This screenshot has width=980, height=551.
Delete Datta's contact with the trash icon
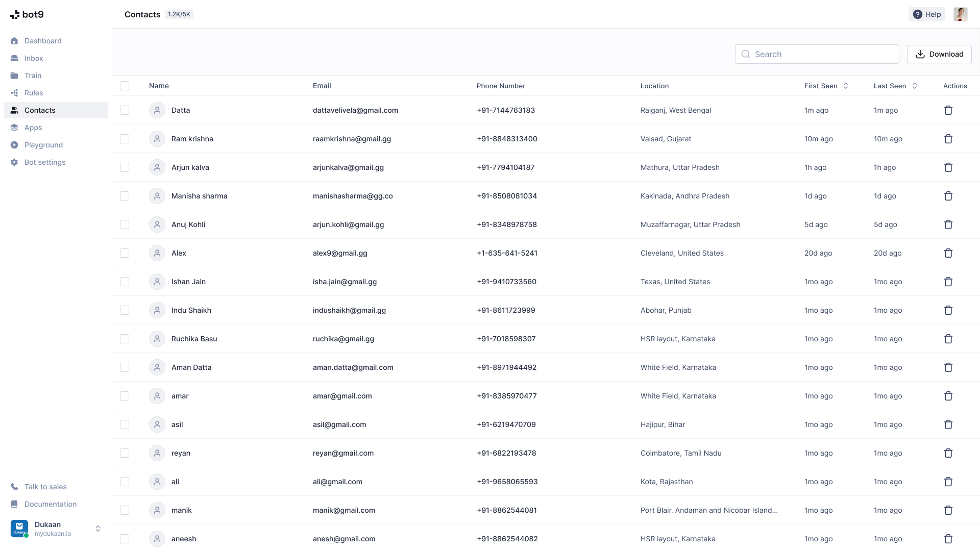(x=948, y=110)
